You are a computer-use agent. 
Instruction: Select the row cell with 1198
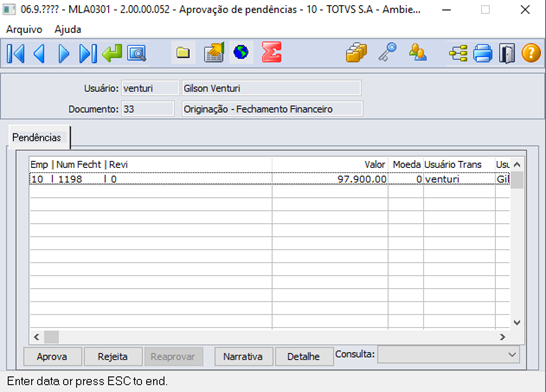150,179
